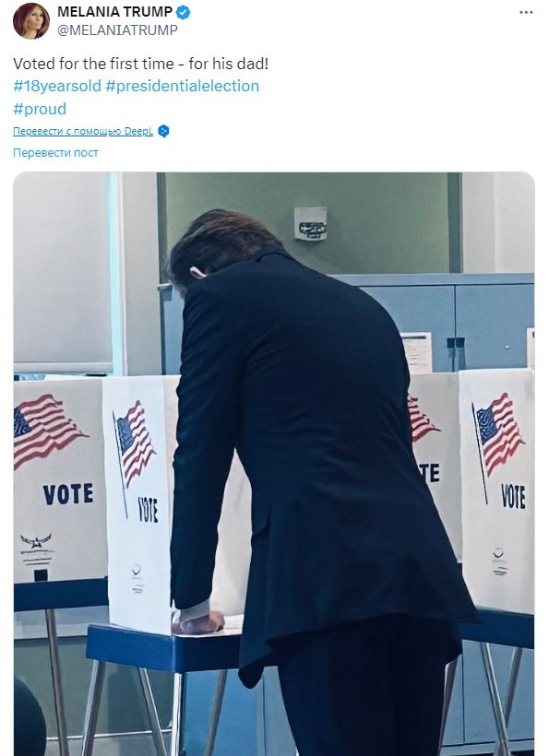549x756 pixels.
Task: Open the three-dot more options menu
Action: tap(526, 13)
